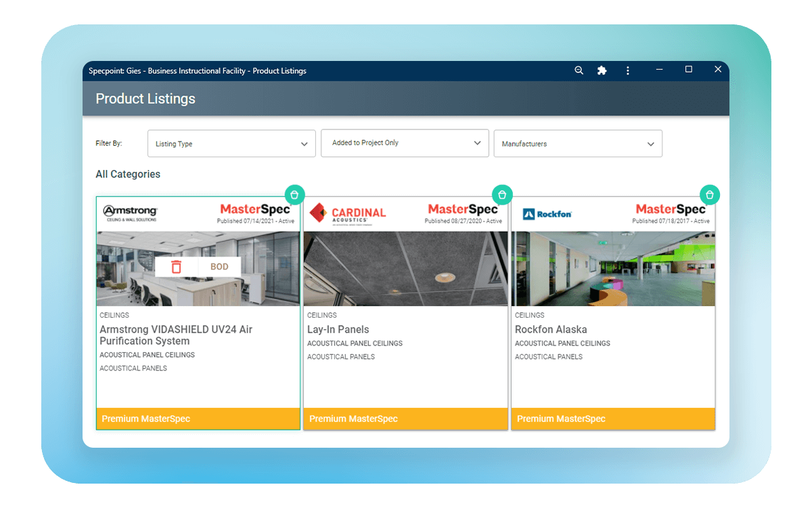This screenshot has width=812, height=508.
Task: Click ACOUSTICAL PANEL CEILINGS on Armstrong card
Action: click(147, 355)
